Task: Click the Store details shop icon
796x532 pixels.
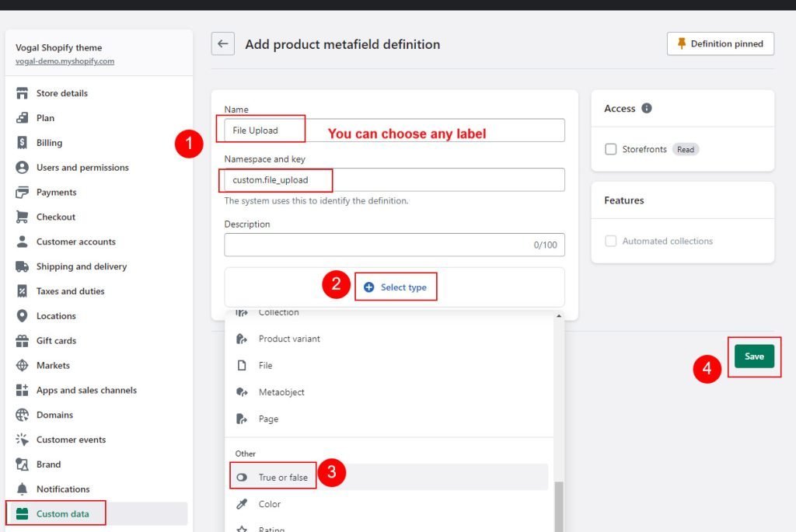Action: pos(22,93)
